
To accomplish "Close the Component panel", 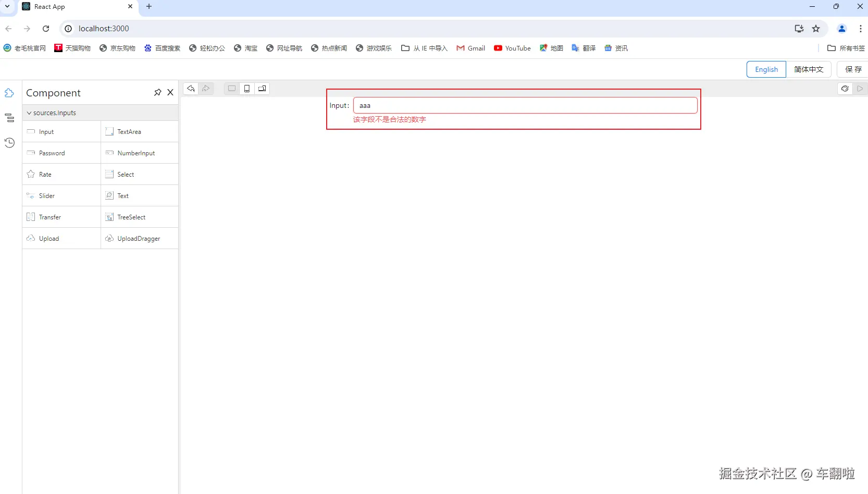I will pyautogui.click(x=170, y=92).
